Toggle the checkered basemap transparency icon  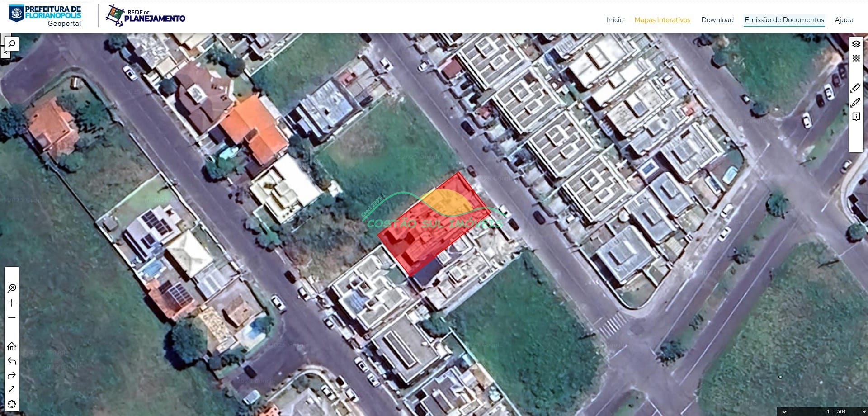(856, 58)
